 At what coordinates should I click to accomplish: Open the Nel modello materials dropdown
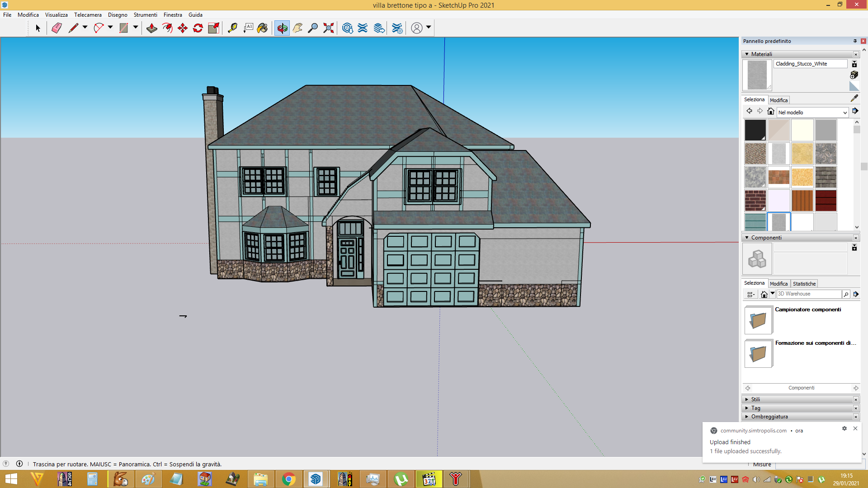point(812,113)
